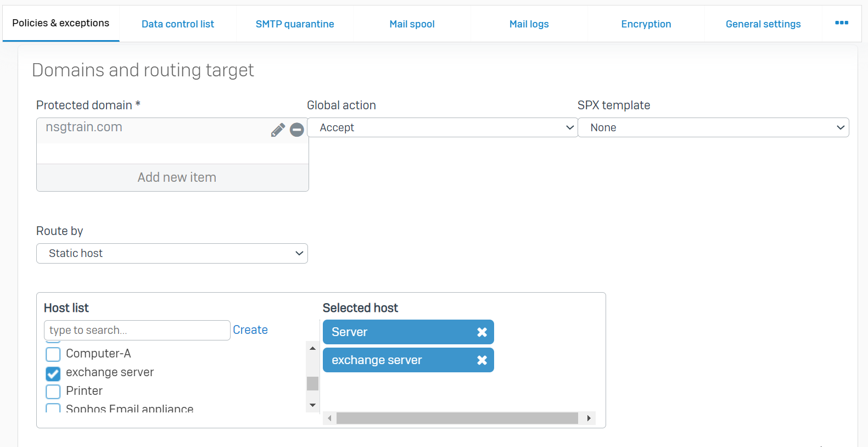Open the Global action dropdown
The width and height of the screenshot is (868, 447).
point(442,128)
